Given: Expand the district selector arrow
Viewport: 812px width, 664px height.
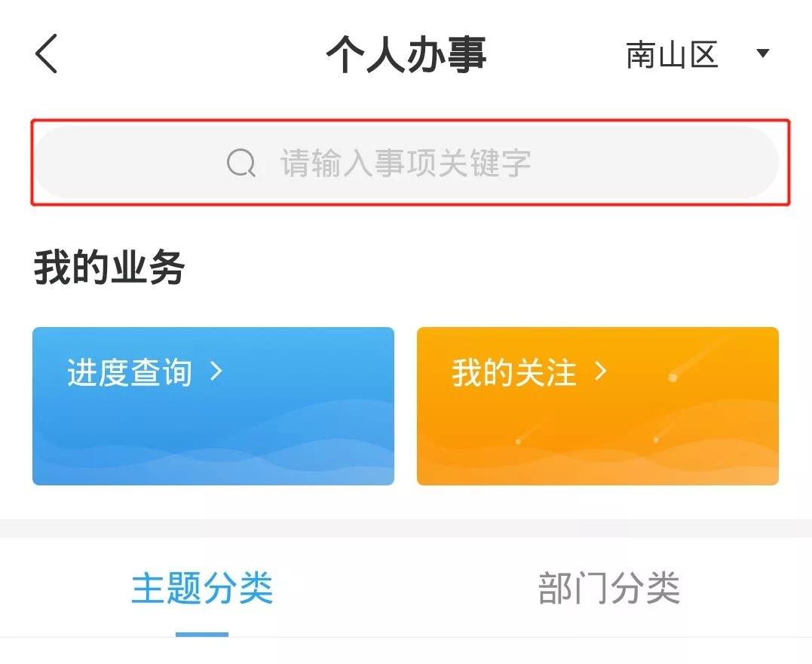Looking at the screenshot, I should [x=763, y=53].
